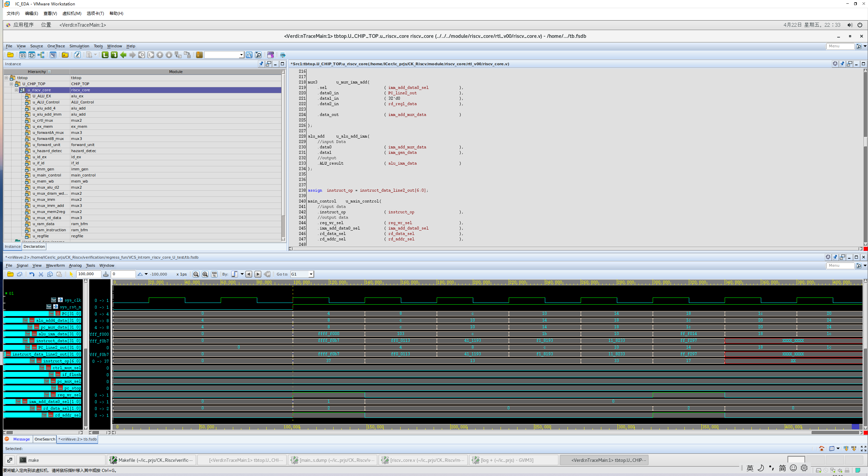Switch to the Declaration tab
This screenshot has width=868, height=476.
click(34, 246)
